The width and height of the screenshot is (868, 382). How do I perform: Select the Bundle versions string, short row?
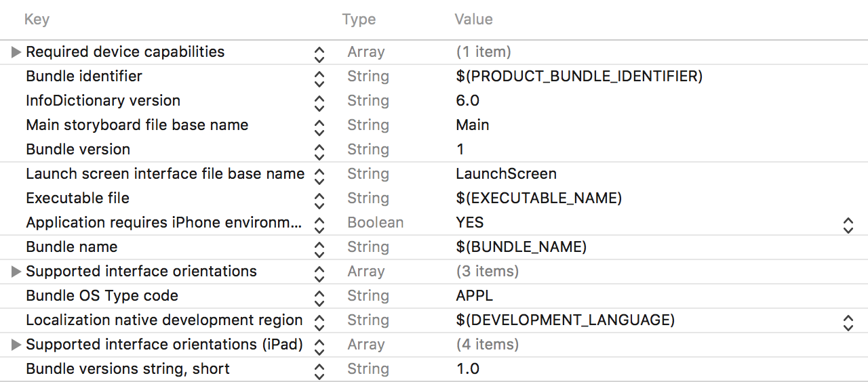point(127,369)
